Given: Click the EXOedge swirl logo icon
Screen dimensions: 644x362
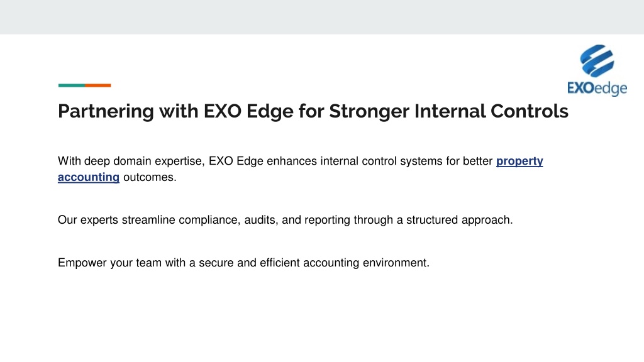Looking at the screenshot, I should point(597,61).
